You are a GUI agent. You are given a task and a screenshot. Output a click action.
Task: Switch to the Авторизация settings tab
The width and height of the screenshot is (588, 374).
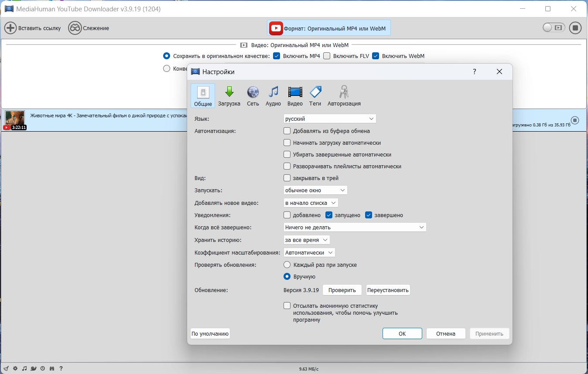pyautogui.click(x=344, y=95)
